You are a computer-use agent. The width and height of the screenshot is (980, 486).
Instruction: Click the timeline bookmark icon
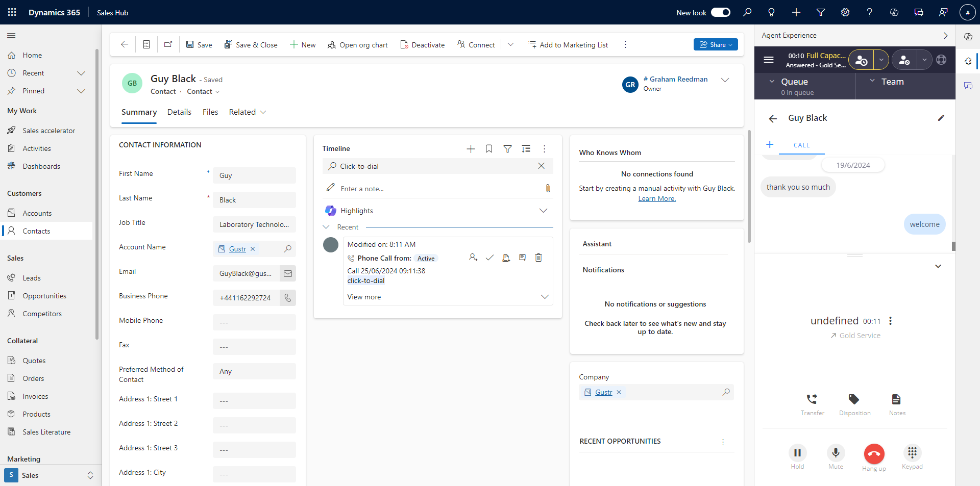[x=489, y=149]
